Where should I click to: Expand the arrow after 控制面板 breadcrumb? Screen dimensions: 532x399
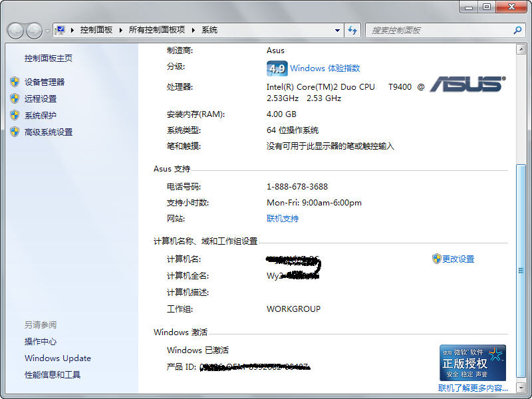(x=121, y=30)
